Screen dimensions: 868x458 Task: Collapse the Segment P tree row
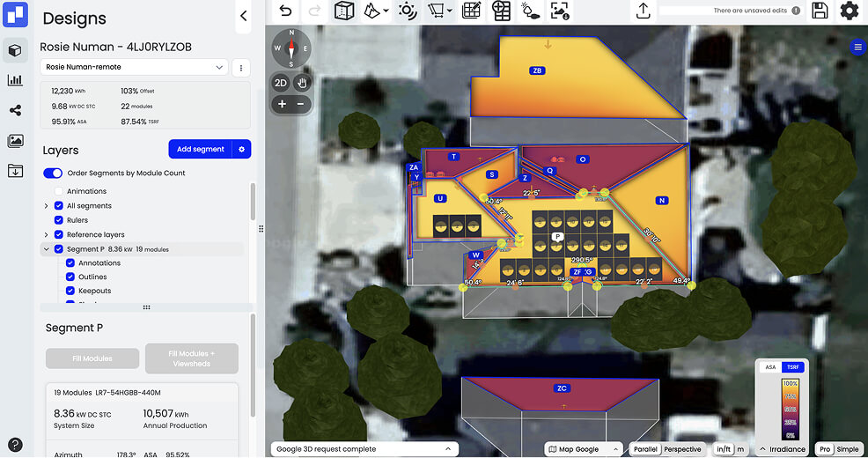click(x=47, y=249)
